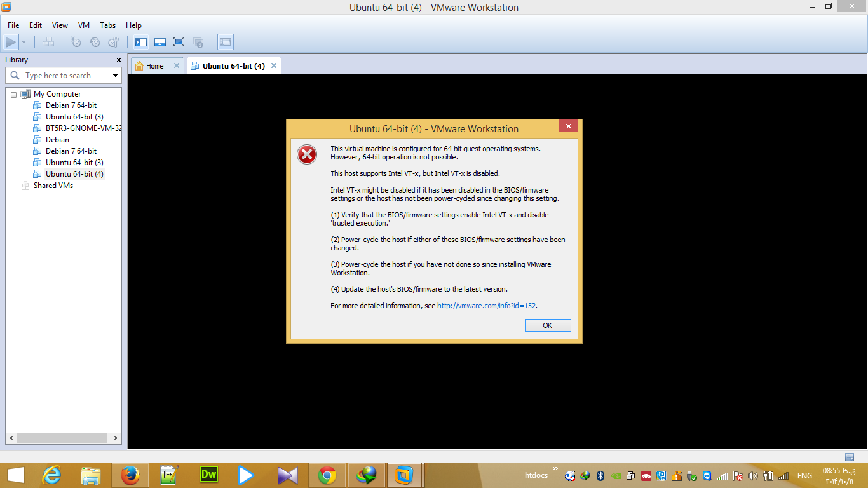Open the Action Center flag icon
Viewport: 868px width, 488px height.
[738, 475]
